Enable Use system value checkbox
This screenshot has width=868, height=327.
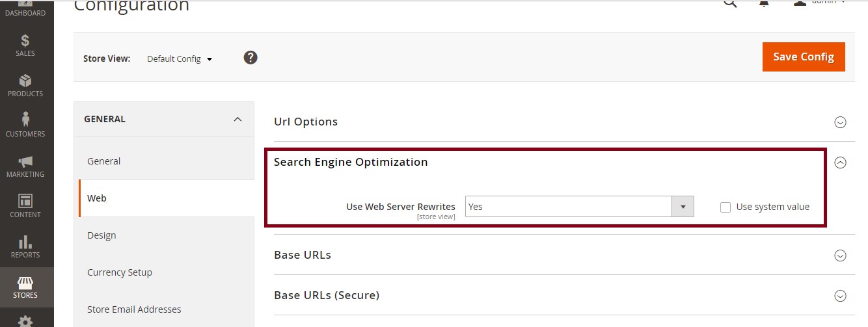pos(726,207)
